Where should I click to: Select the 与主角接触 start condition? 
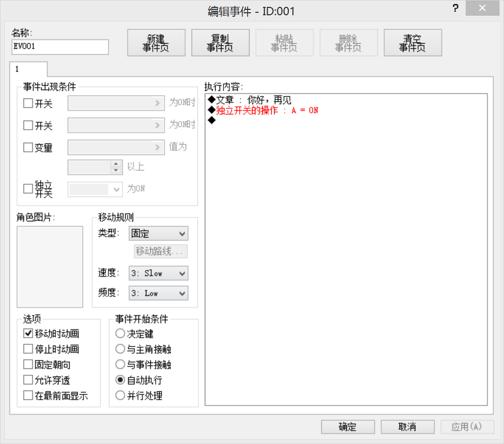click(x=120, y=349)
